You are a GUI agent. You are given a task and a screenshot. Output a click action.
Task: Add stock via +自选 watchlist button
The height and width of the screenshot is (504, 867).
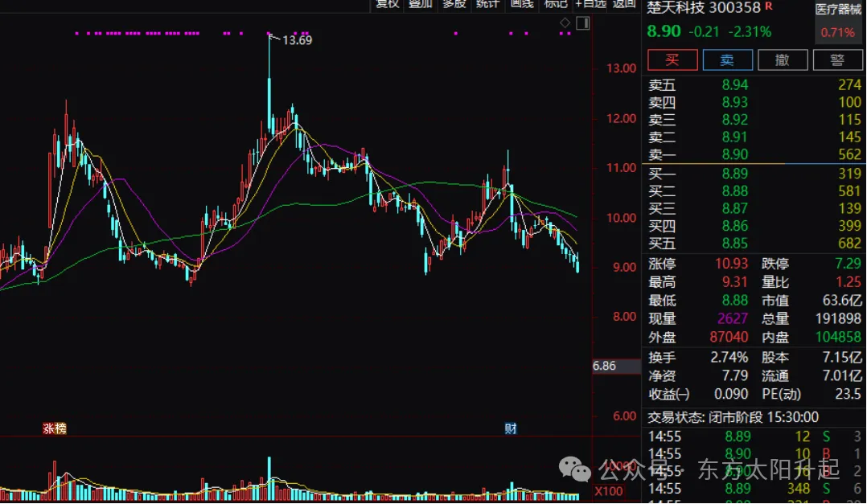[x=591, y=5]
